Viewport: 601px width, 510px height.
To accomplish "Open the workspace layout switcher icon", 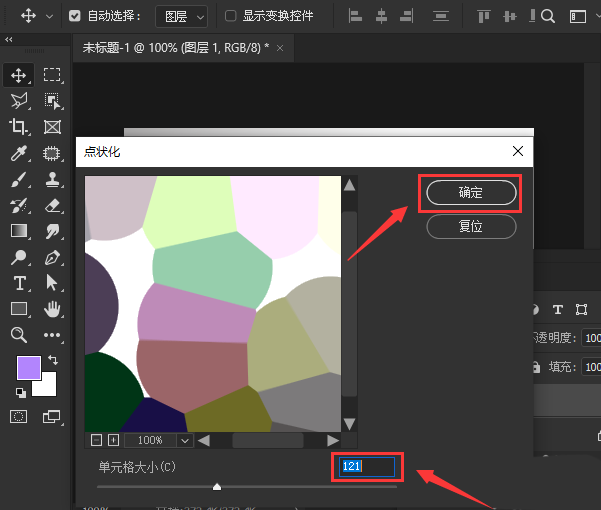I will coord(578,16).
